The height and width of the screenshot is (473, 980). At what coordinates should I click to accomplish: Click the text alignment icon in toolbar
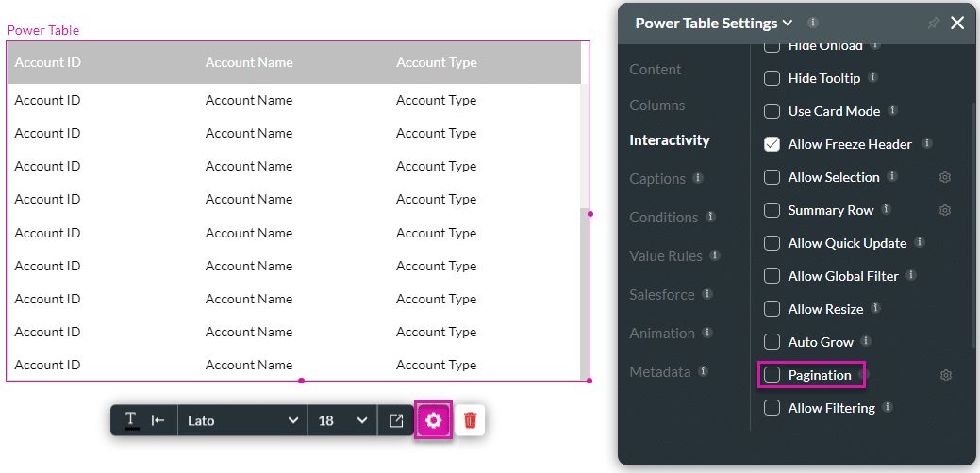158,420
